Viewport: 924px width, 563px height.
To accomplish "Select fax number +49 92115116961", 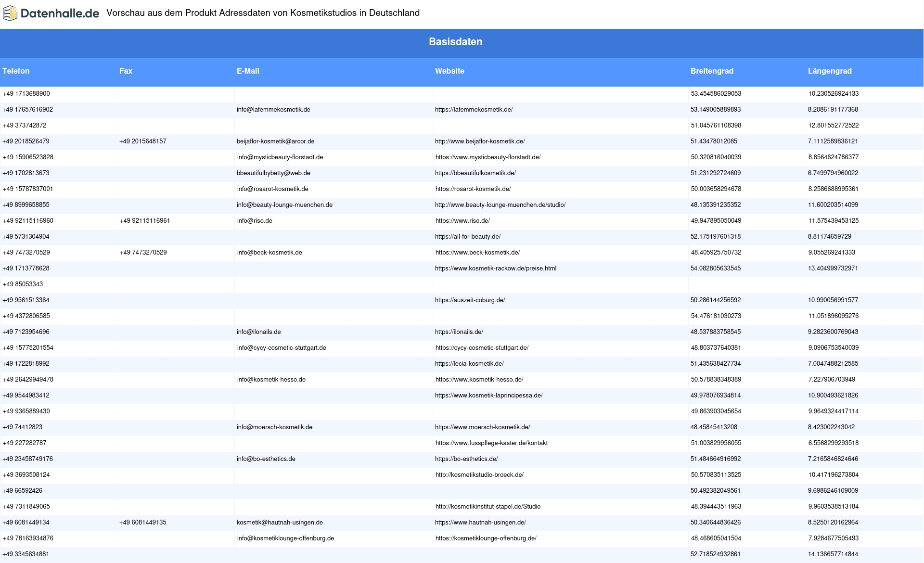I will (145, 221).
